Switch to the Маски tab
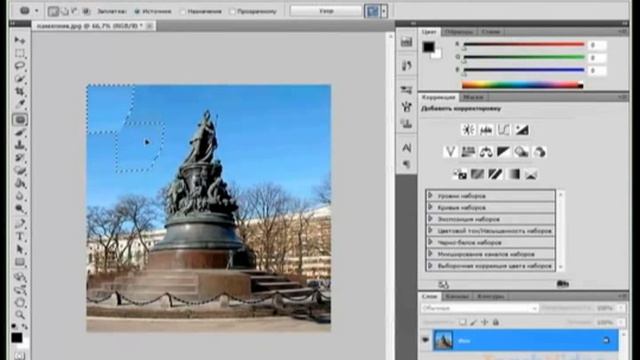Viewport: 640px width, 360px height. tap(473, 97)
